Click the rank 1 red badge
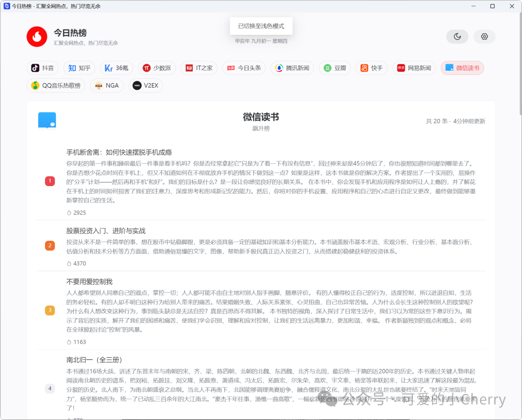522x420 pixels. point(50,181)
